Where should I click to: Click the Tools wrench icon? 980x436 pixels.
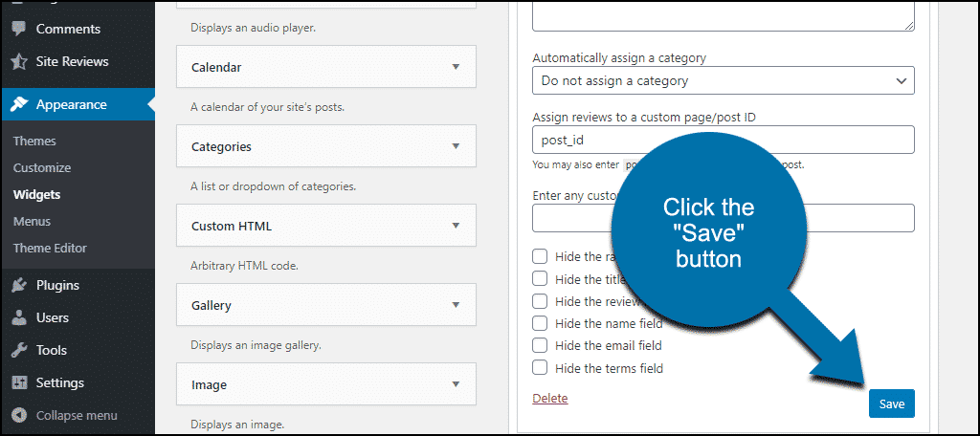click(19, 350)
